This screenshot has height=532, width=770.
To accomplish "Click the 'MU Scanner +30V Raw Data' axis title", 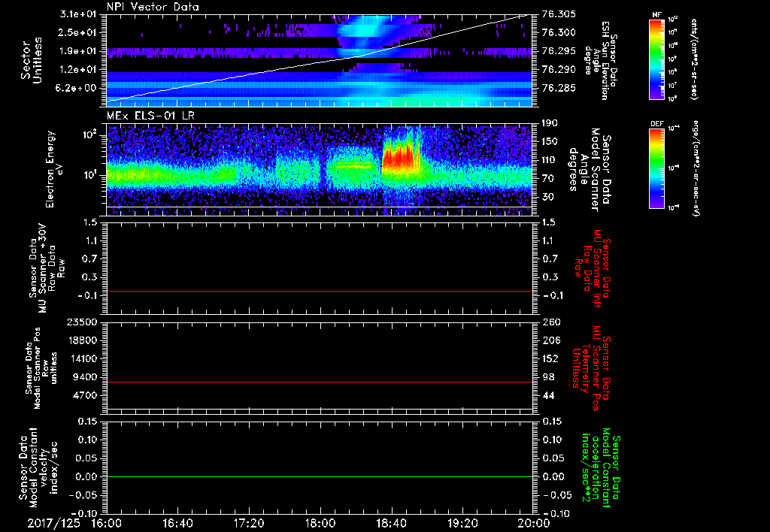I will click(x=45, y=268).
